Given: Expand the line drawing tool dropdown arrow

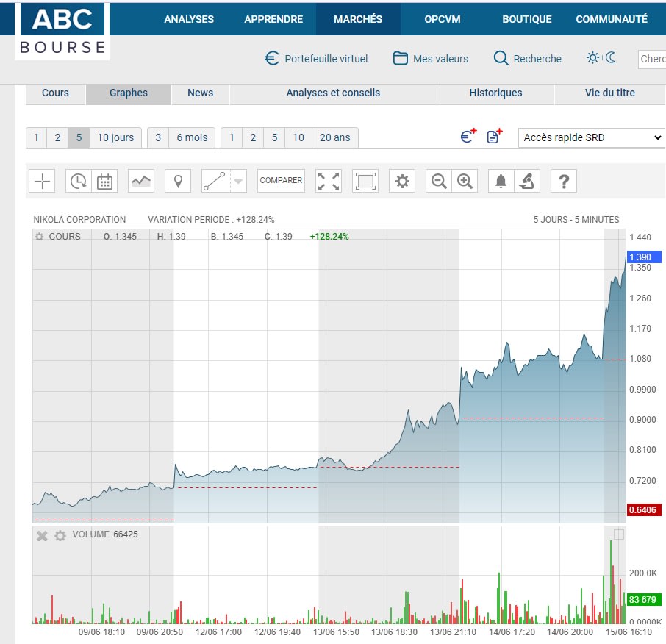Looking at the screenshot, I should coord(237,181).
